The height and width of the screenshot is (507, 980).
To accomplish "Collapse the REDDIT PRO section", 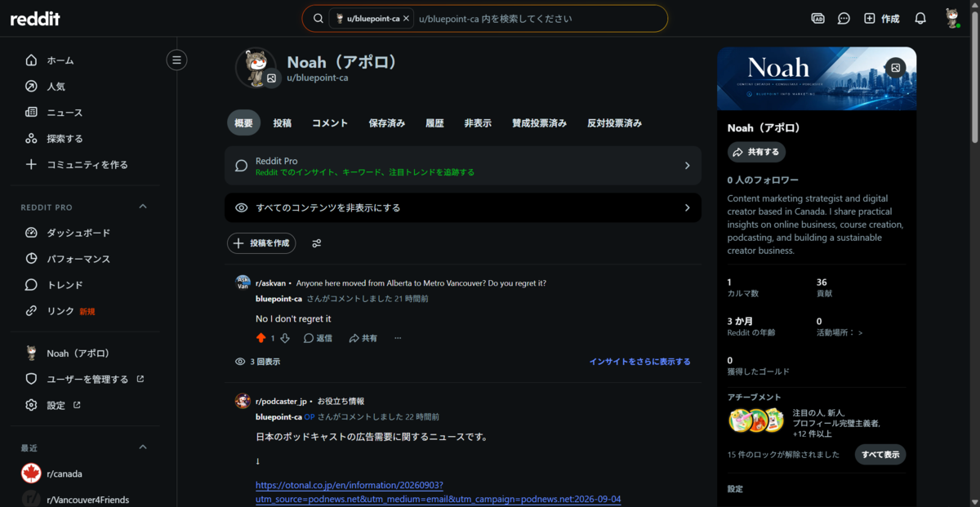I will point(143,207).
